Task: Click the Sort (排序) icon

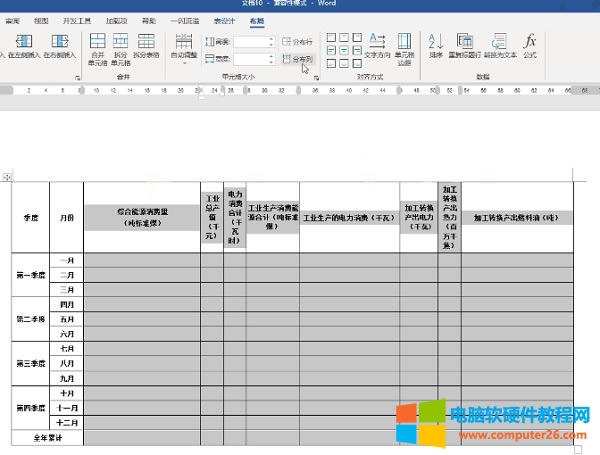Action: [436, 46]
